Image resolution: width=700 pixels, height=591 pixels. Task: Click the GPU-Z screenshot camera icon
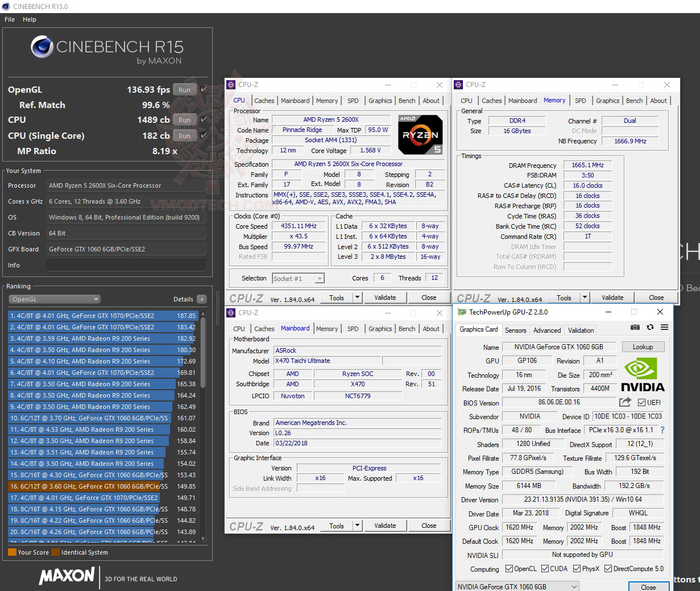(x=635, y=328)
